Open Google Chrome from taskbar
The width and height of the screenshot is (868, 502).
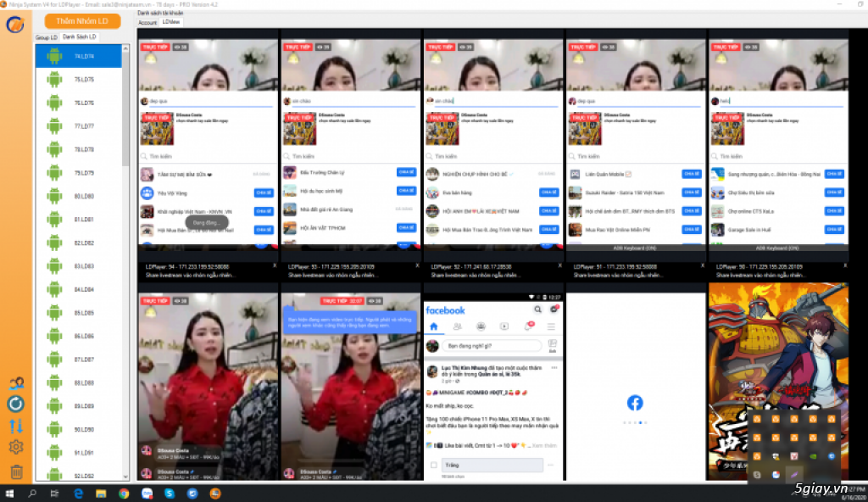pos(124,494)
